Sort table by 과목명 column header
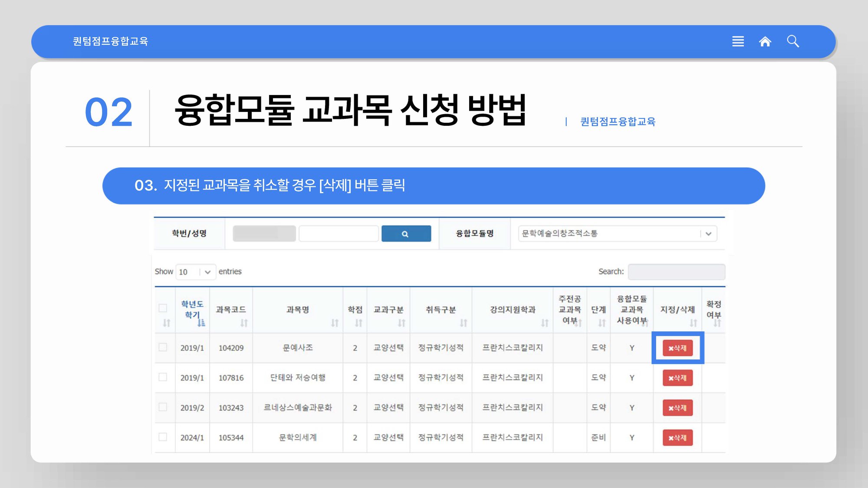The height and width of the screenshot is (488, 868). pos(298,310)
